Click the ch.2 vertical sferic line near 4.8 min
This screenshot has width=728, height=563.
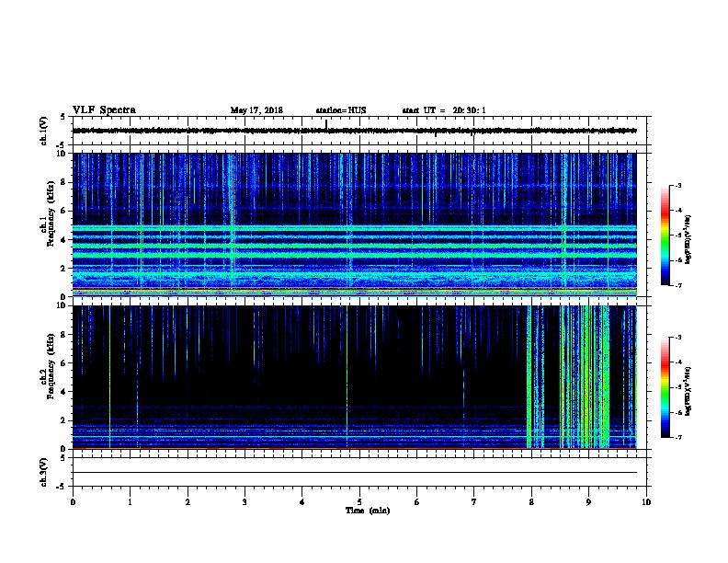[347, 377]
